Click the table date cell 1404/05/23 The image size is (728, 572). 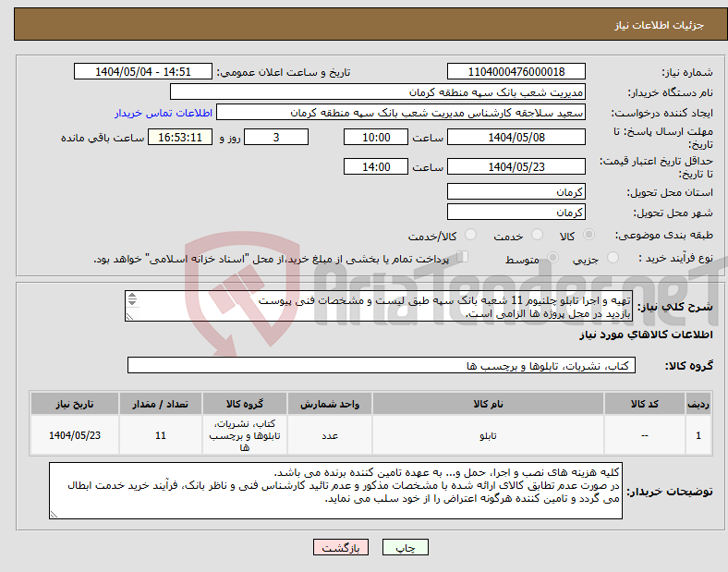pos(75,435)
